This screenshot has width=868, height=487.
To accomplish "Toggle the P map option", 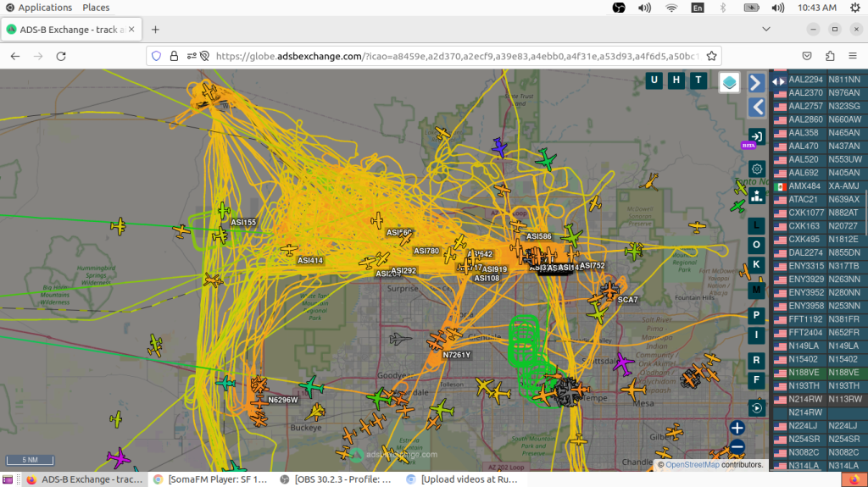I will click(x=756, y=315).
